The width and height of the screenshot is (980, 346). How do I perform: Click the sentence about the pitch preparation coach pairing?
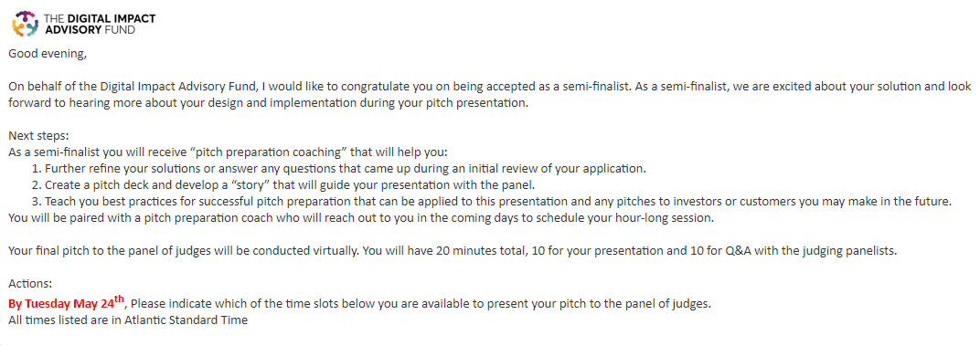tap(360, 218)
